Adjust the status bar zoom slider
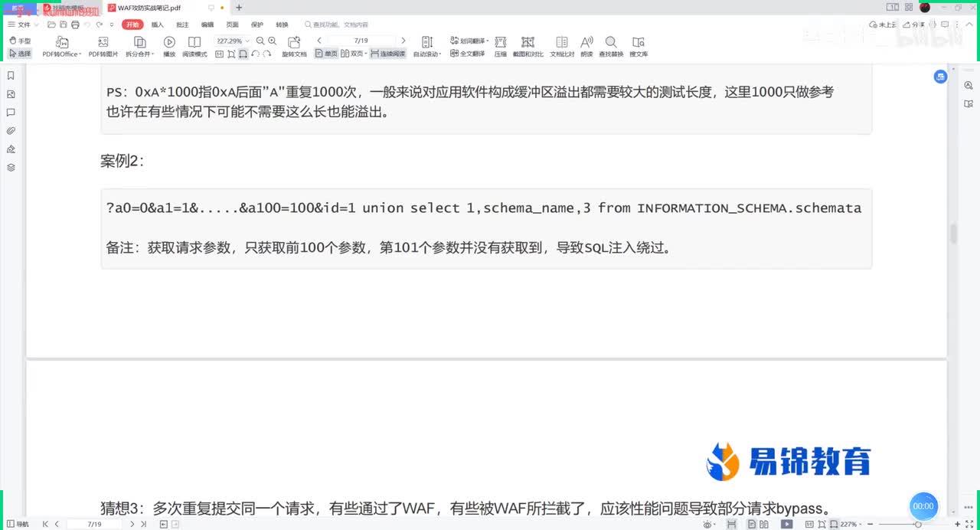Viewport: 980px width, 530px height. click(x=918, y=524)
